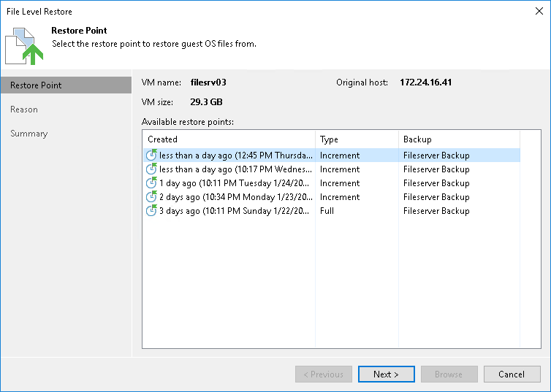Click 'Increment' type cell in Wednesday row
The width and height of the screenshot is (551, 392).
click(340, 169)
